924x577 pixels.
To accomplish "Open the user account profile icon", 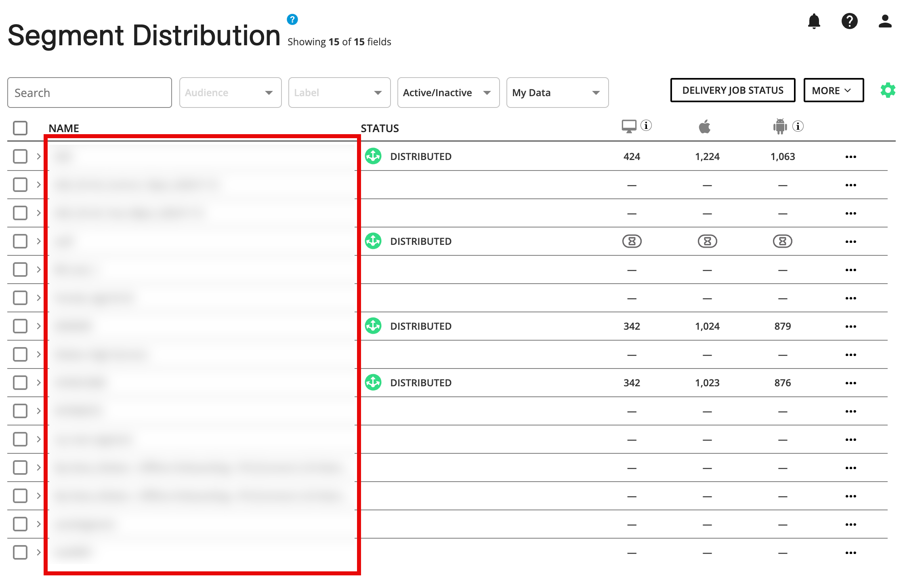I will click(885, 21).
